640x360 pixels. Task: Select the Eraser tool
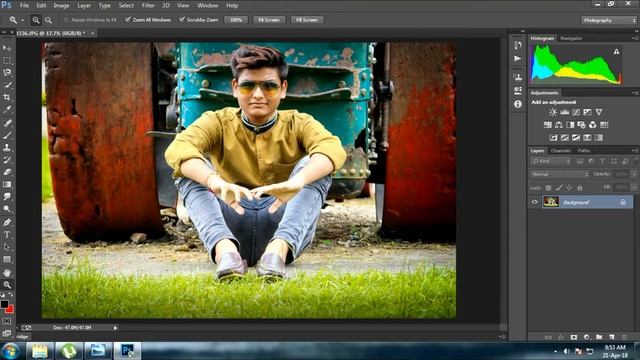click(7, 172)
